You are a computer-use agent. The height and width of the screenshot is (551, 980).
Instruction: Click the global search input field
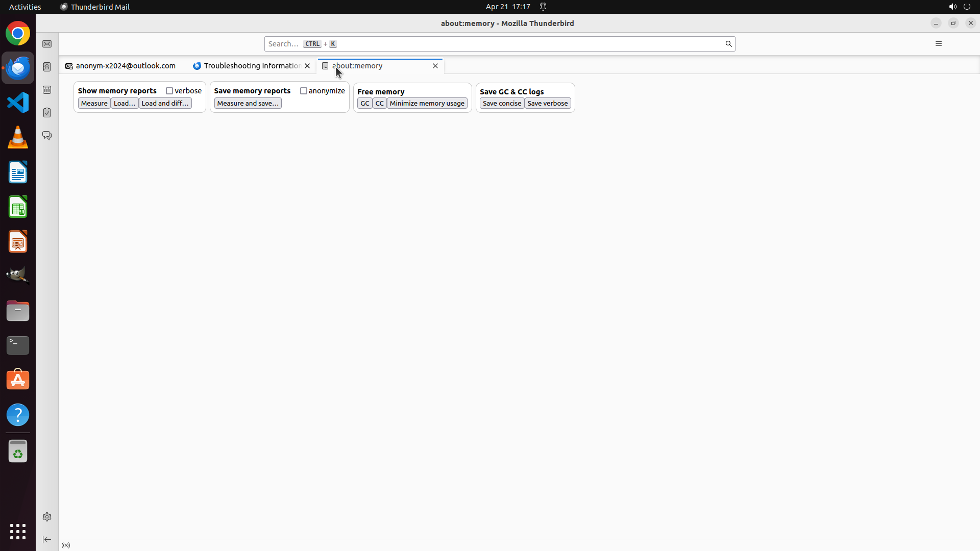coord(510,44)
